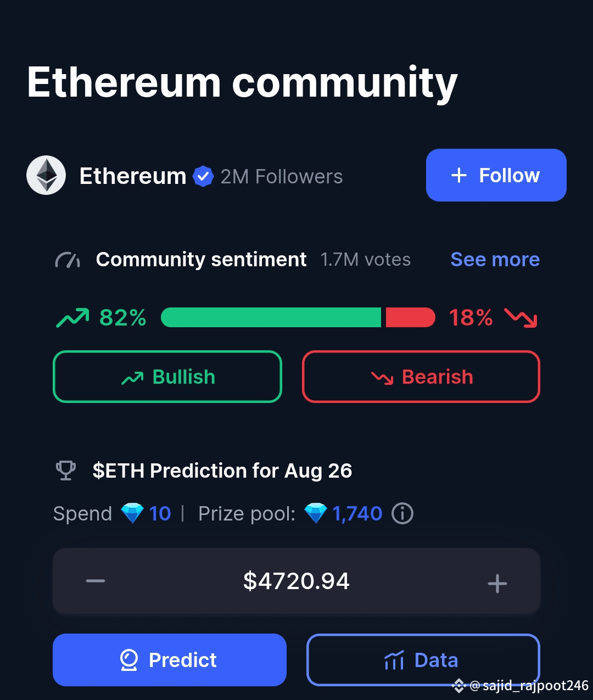
Task: Click the red downward trend arrow icon
Action: pos(521,318)
